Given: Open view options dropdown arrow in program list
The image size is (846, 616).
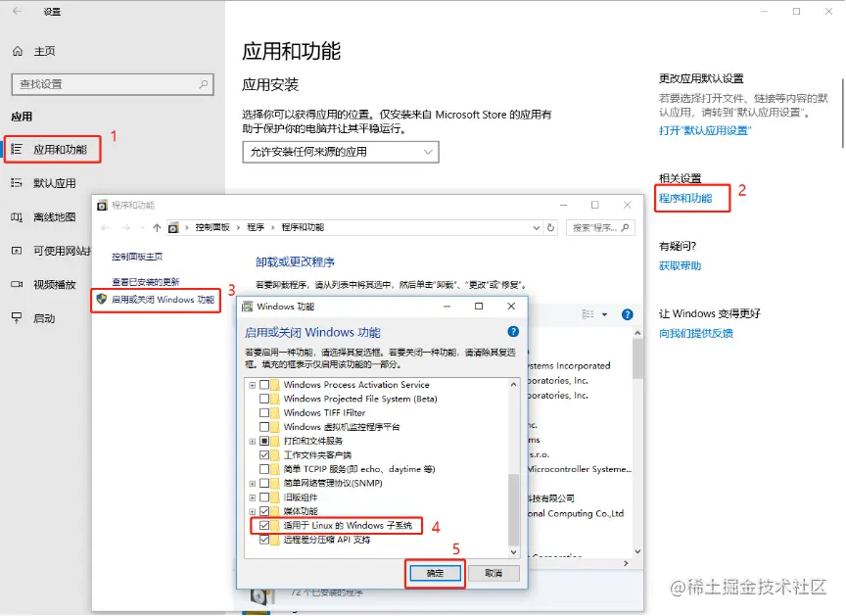Looking at the screenshot, I should click(604, 314).
